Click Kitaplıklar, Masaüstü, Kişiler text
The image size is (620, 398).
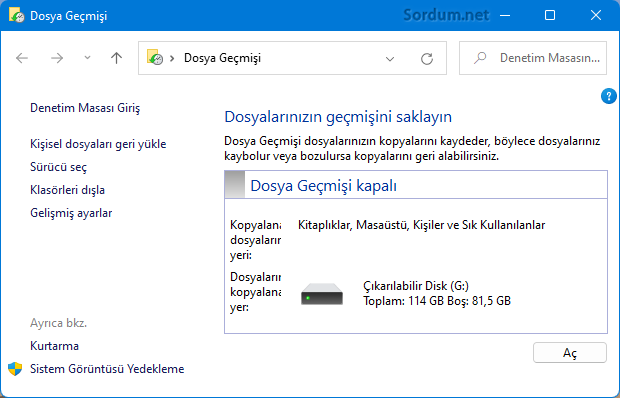[422, 225]
